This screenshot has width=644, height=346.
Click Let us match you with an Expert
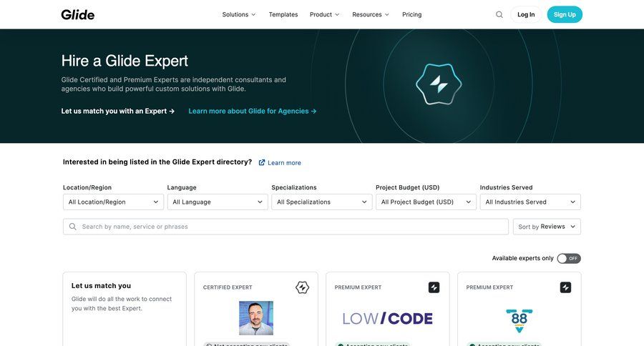tap(118, 112)
